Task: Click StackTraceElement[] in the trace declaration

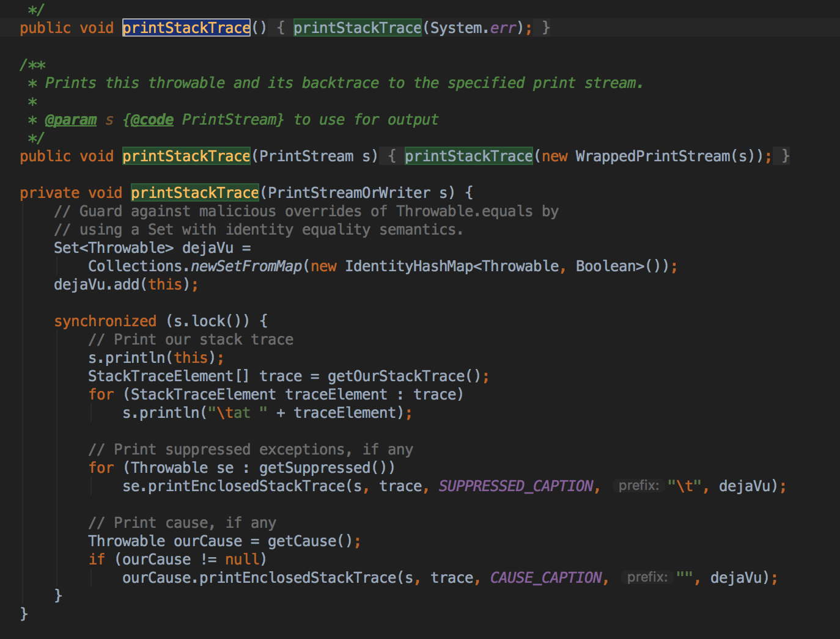Action: point(169,376)
